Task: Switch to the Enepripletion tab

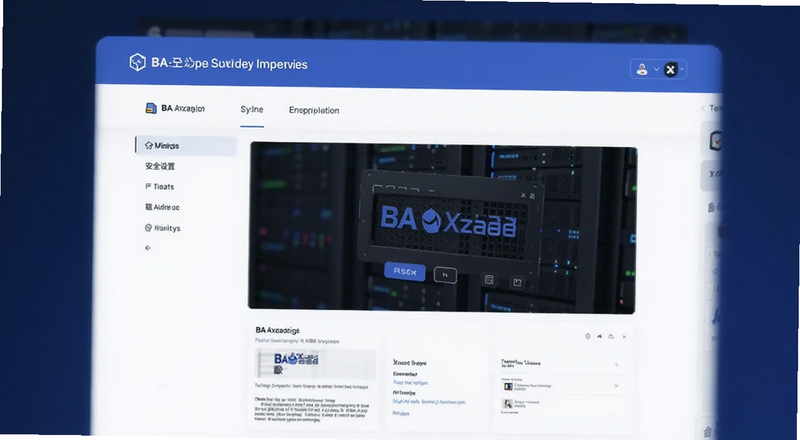Action: [x=314, y=110]
